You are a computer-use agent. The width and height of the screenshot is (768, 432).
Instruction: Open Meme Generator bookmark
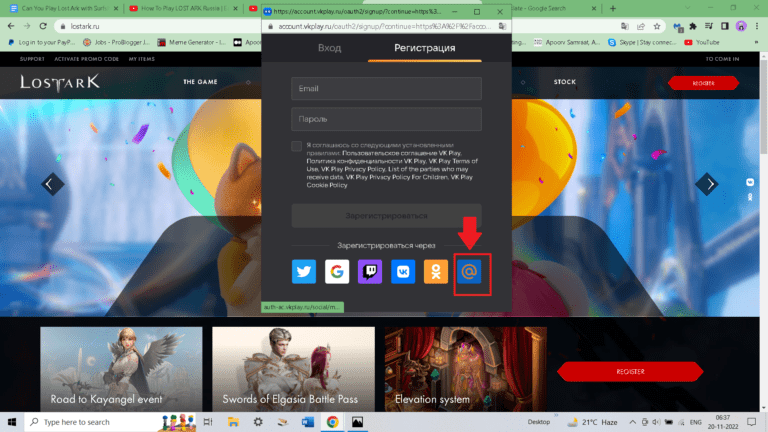[192, 43]
